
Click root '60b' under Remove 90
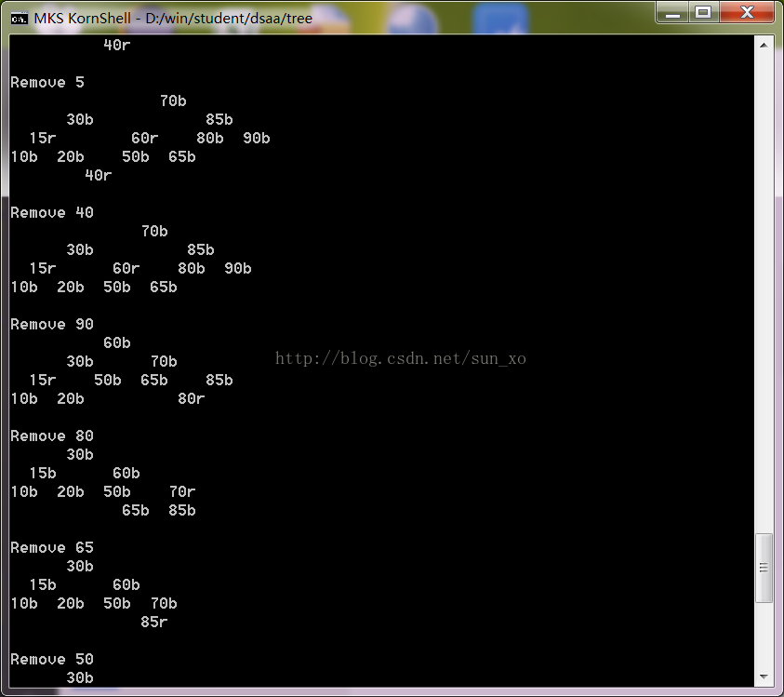click(x=117, y=342)
